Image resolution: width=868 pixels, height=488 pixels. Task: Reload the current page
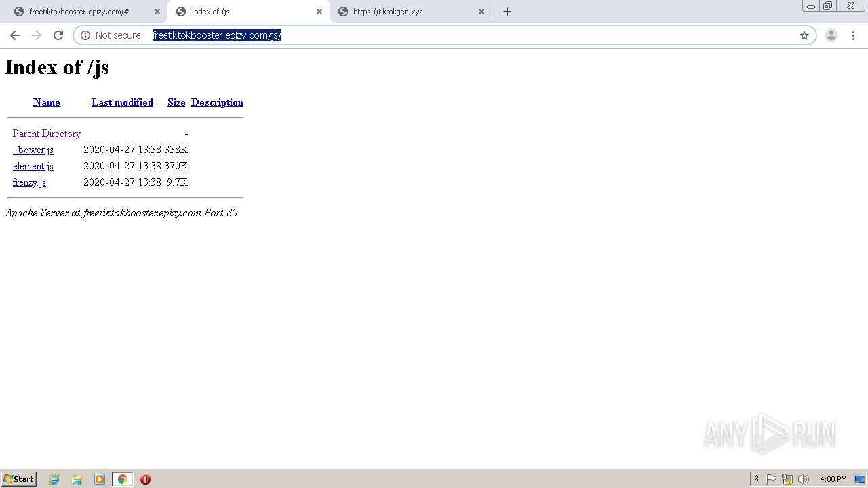(x=58, y=35)
